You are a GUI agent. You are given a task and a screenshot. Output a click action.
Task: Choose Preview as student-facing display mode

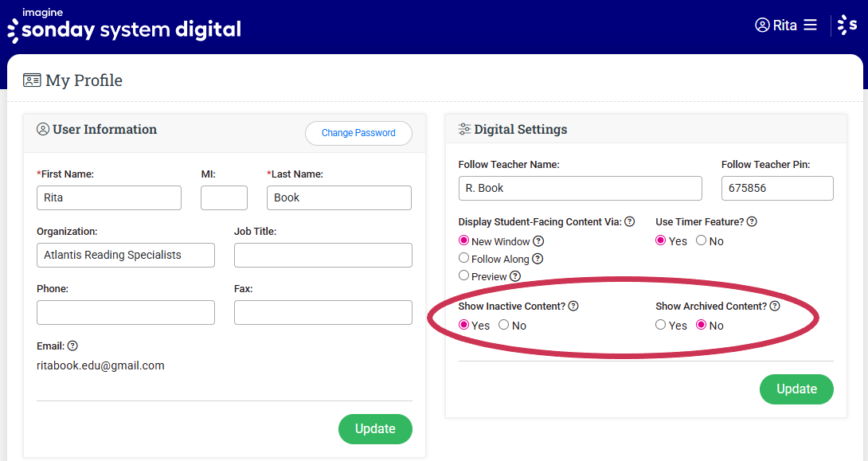coord(463,276)
